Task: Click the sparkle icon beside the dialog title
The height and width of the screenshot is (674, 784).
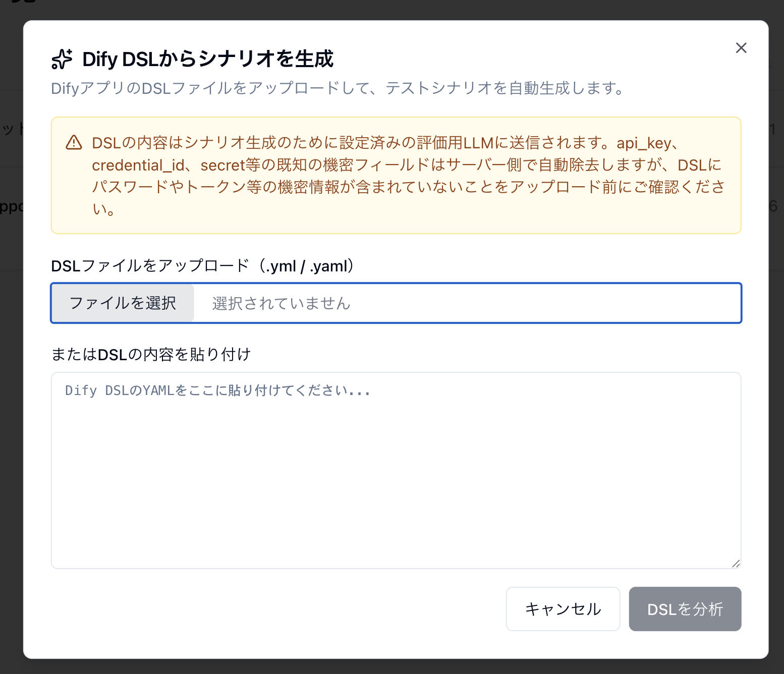Action: pyautogui.click(x=63, y=58)
